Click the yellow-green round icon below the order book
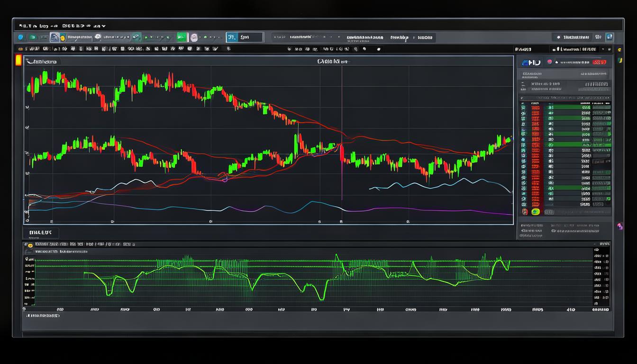The height and width of the screenshot is (364, 637). point(536,212)
